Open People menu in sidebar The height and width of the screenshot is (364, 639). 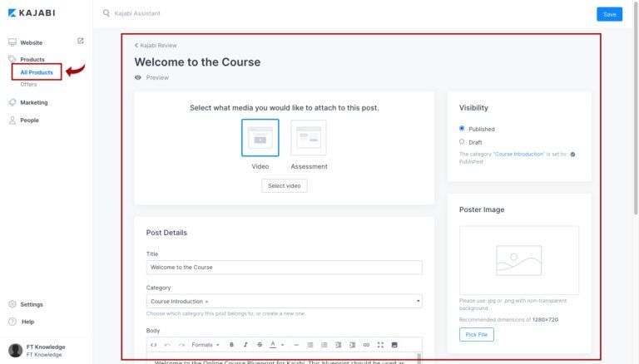pyautogui.click(x=29, y=121)
